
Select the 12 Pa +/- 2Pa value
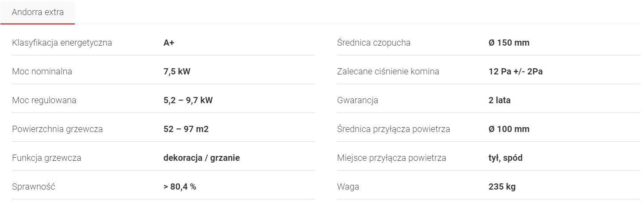click(x=516, y=71)
